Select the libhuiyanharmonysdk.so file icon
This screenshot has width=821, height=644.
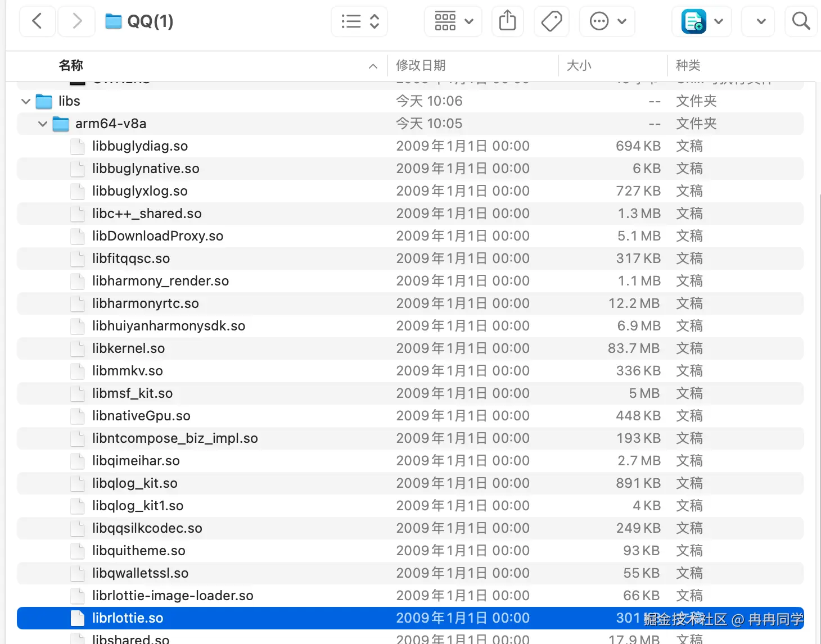(x=78, y=326)
